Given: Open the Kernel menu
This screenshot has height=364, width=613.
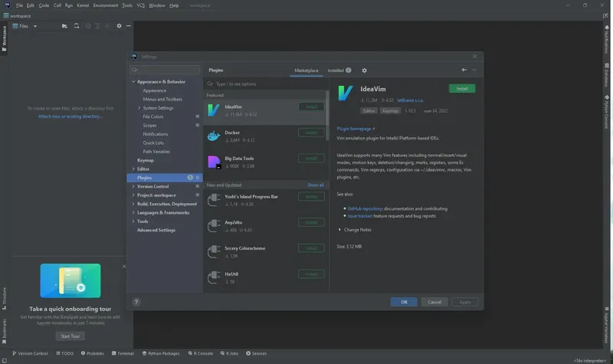Looking at the screenshot, I should [x=83, y=5].
